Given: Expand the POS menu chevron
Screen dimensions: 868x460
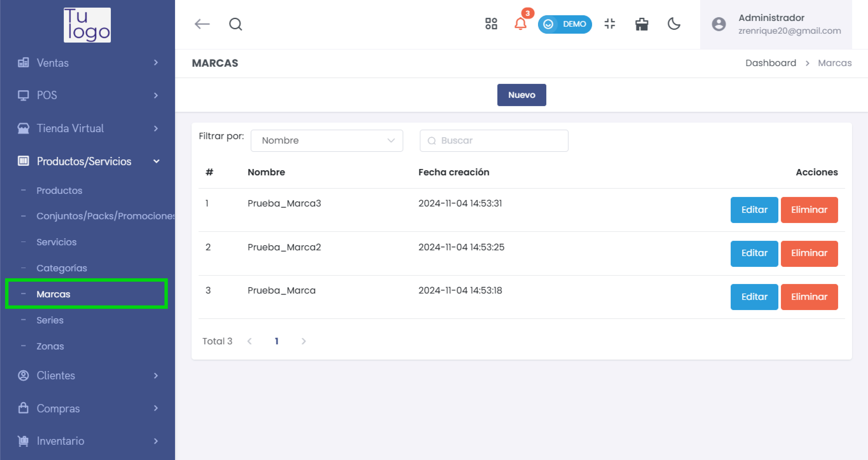Looking at the screenshot, I should pyautogui.click(x=156, y=95).
